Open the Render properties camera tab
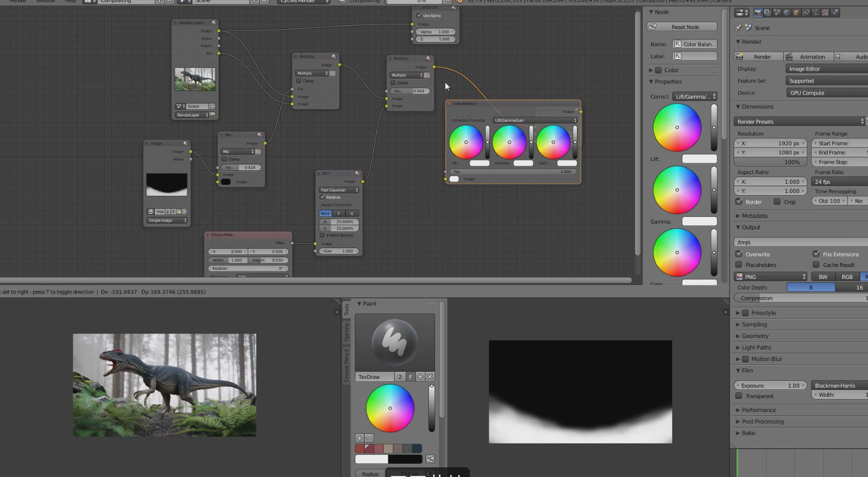Image resolution: width=868 pixels, height=477 pixels. click(x=758, y=13)
